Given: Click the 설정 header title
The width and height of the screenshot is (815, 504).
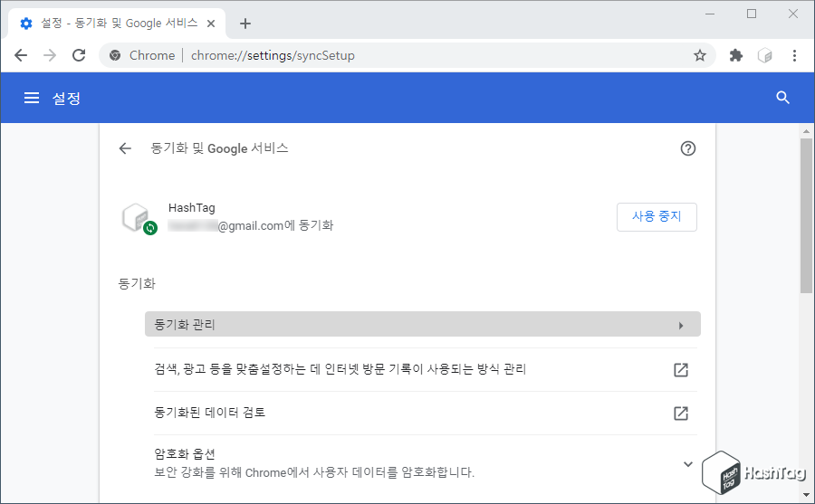Looking at the screenshot, I should 66,99.
